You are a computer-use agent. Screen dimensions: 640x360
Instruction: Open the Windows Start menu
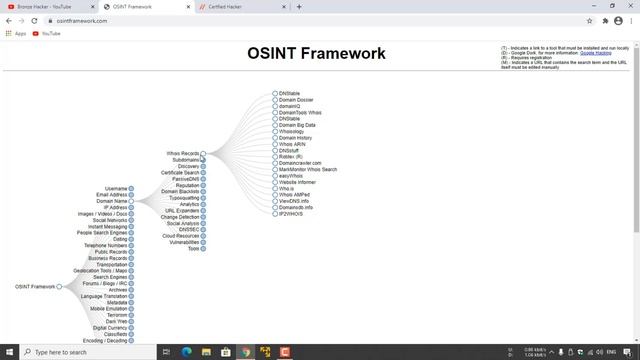pyautogui.click(x=9, y=352)
